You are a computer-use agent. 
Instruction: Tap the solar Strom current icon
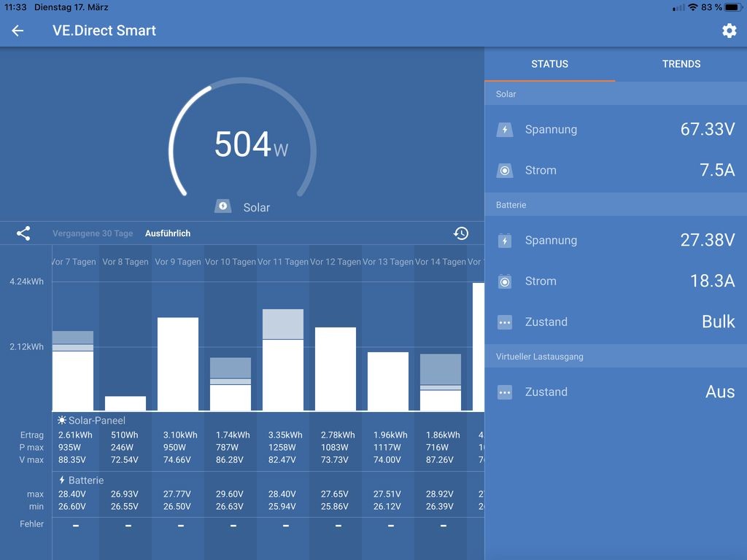click(x=505, y=171)
